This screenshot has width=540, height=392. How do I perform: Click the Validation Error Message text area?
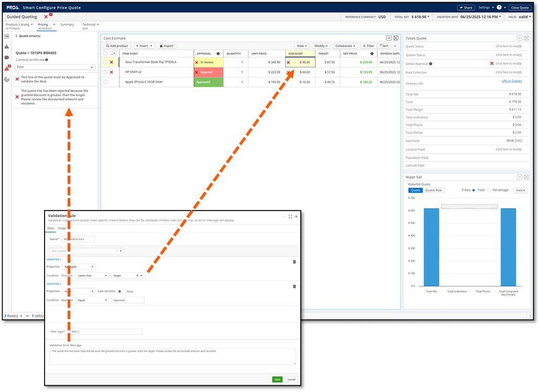point(172,356)
